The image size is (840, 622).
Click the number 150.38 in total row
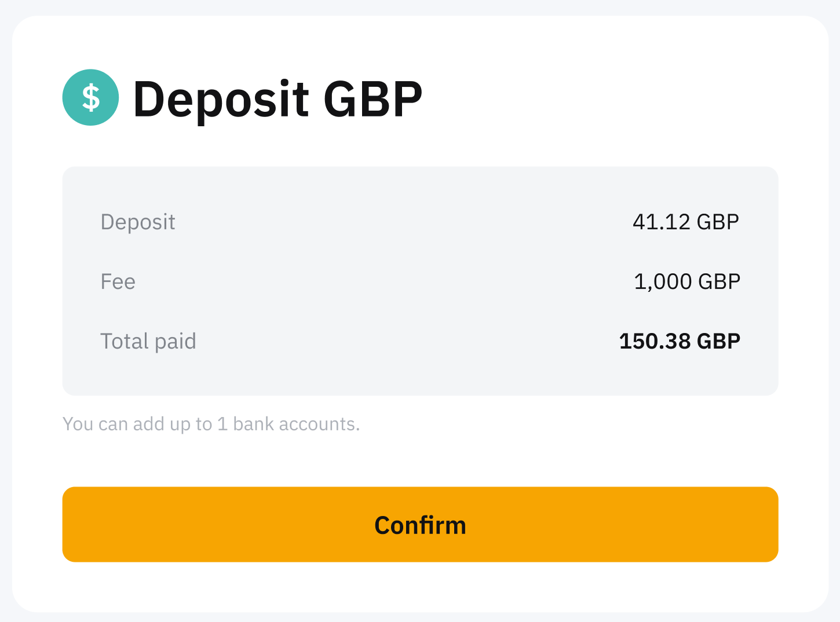655,342
